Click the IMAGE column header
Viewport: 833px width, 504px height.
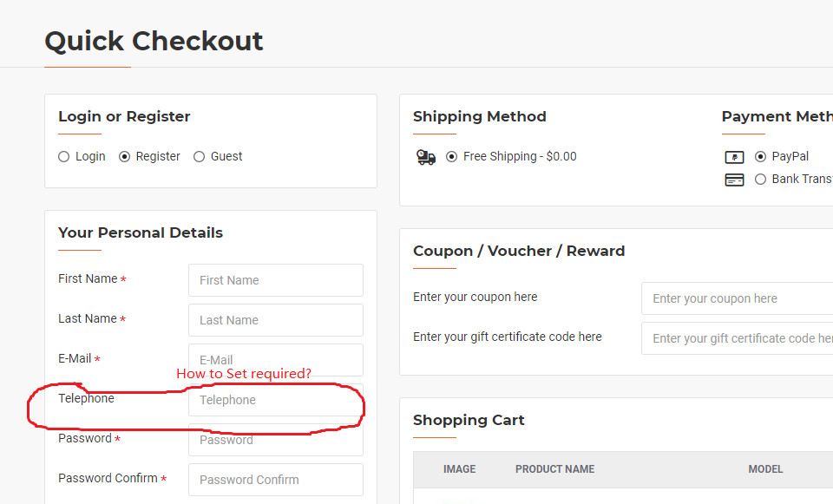(460, 469)
